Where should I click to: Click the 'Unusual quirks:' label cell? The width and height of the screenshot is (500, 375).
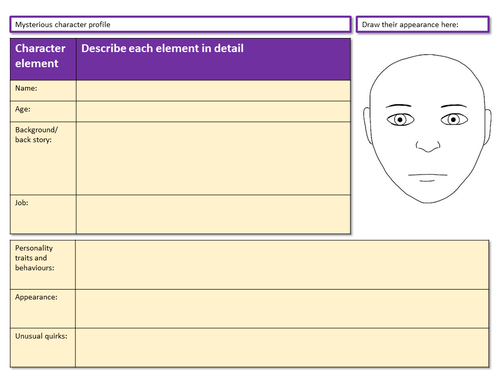[x=43, y=348]
